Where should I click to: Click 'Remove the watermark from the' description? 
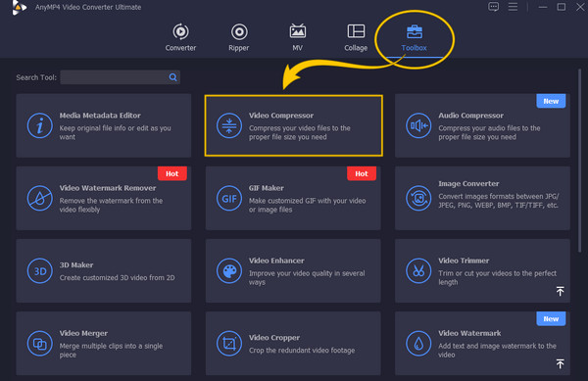click(x=111, y=205)
